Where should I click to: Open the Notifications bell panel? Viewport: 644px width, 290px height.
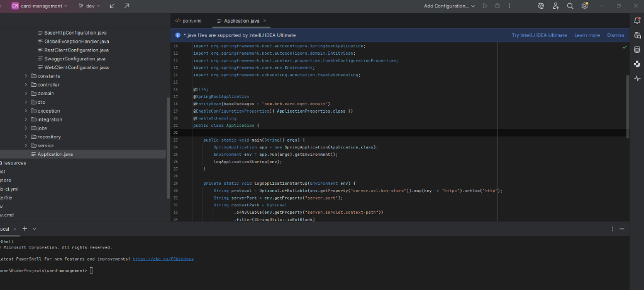pyautogui.click(x=637, y=21)
